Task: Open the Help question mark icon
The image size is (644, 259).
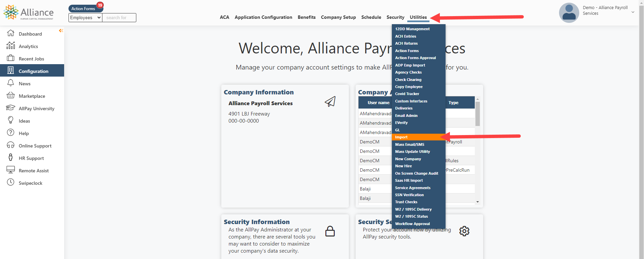Action: (x=11, y=133)
